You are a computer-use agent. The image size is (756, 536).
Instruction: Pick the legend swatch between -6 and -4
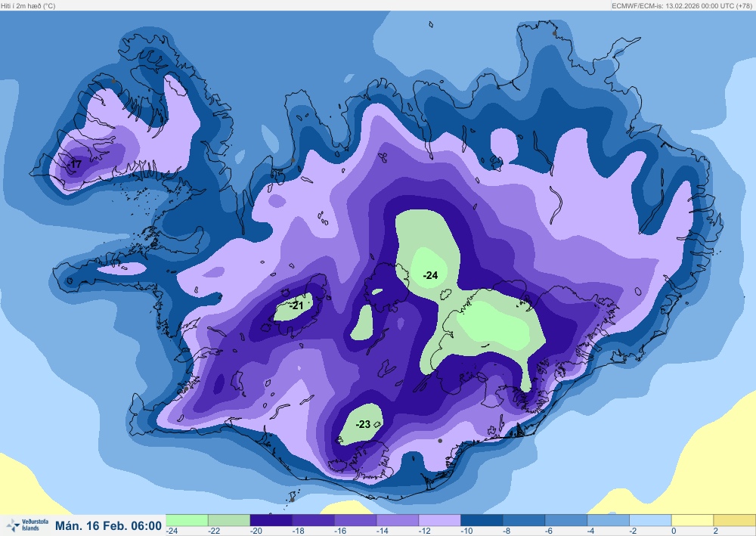[566, 520]
